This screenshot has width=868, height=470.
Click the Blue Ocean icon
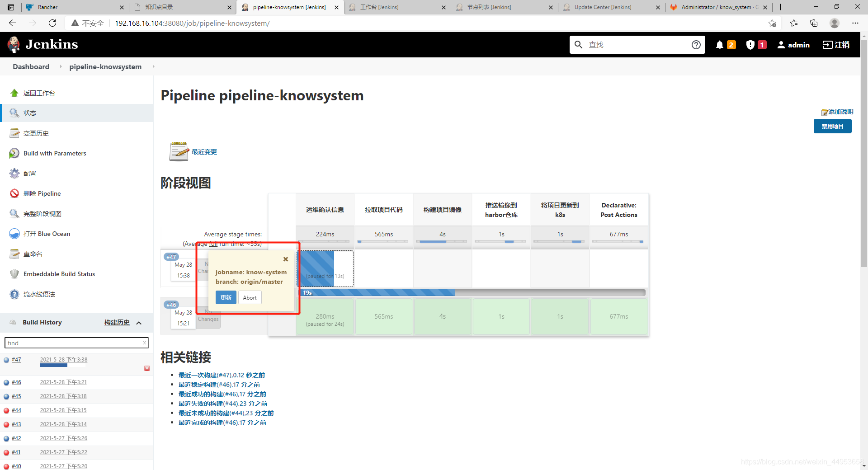[14, 234]
